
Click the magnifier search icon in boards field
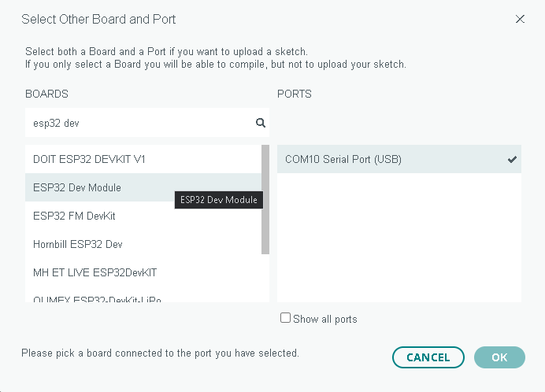(261, 123)
